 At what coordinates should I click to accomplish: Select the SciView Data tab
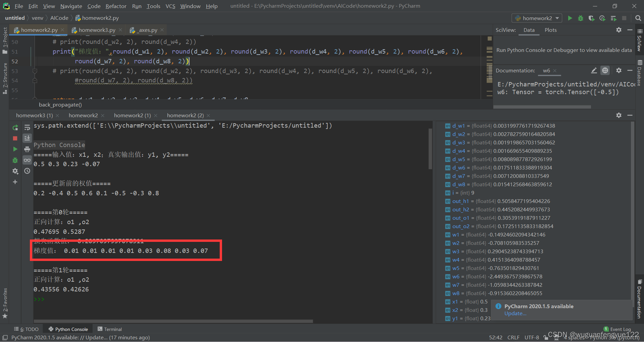click(529, 30)
